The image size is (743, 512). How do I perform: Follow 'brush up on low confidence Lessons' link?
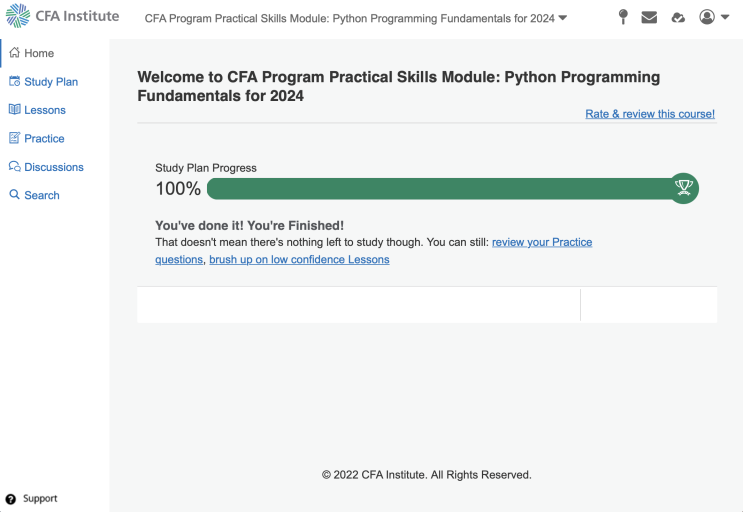tap(299, 260)
